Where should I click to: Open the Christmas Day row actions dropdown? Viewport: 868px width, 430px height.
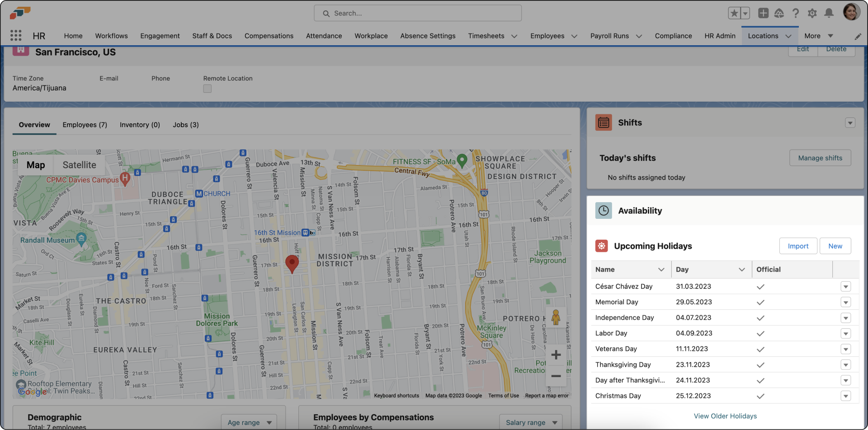pos(845,396)
